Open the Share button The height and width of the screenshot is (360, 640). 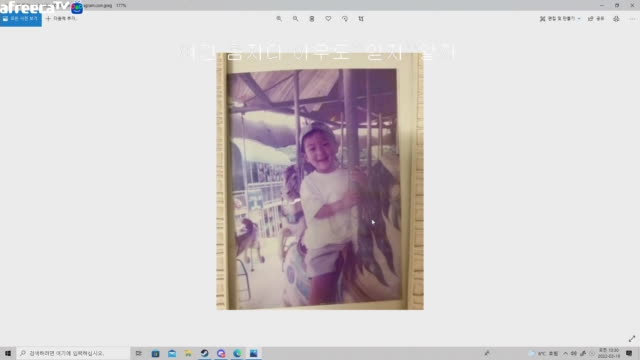click(596, 19)
